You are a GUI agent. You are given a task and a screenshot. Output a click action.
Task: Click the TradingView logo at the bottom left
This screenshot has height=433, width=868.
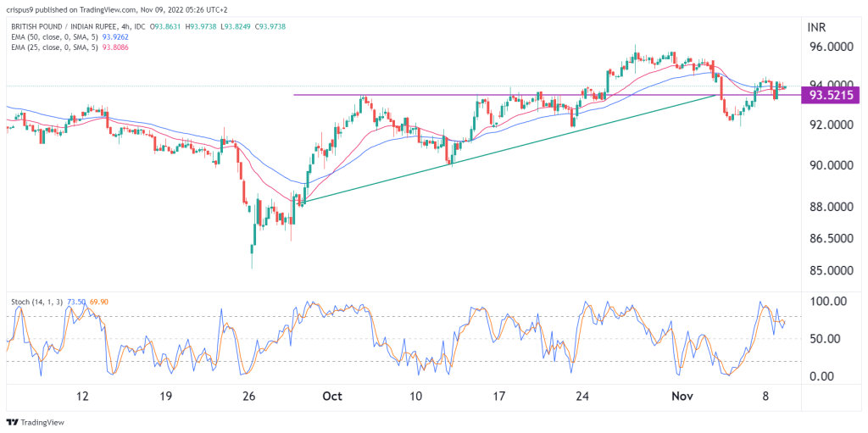pos(34,423)
